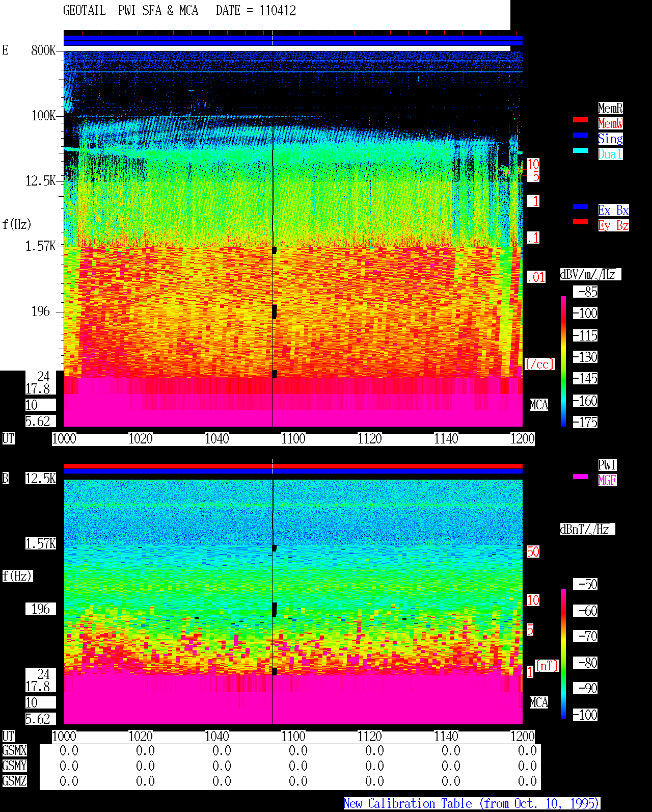652x812 pixels.
Task: Click the GSMZ row label
Action: click(14, 781)
